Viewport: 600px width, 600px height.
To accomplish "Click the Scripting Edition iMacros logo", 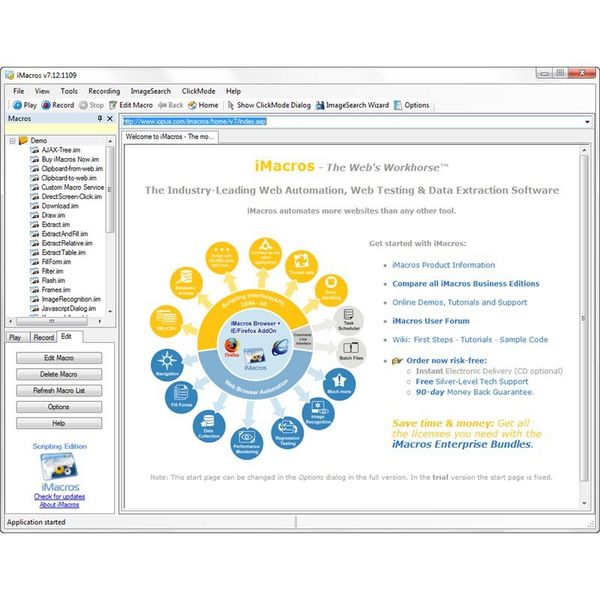I will tap(59, 466).
